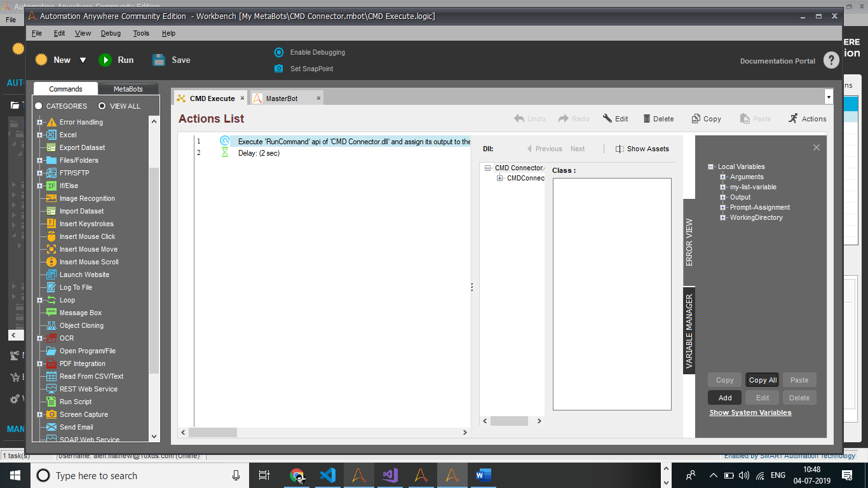
Task: Select the VIEW ALL radio button
Action: (x=102, y=106)
